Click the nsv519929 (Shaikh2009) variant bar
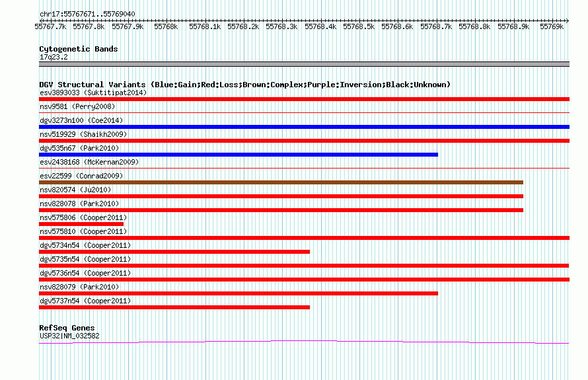This screenshot has width=588, height=380. tap(304, 141)
